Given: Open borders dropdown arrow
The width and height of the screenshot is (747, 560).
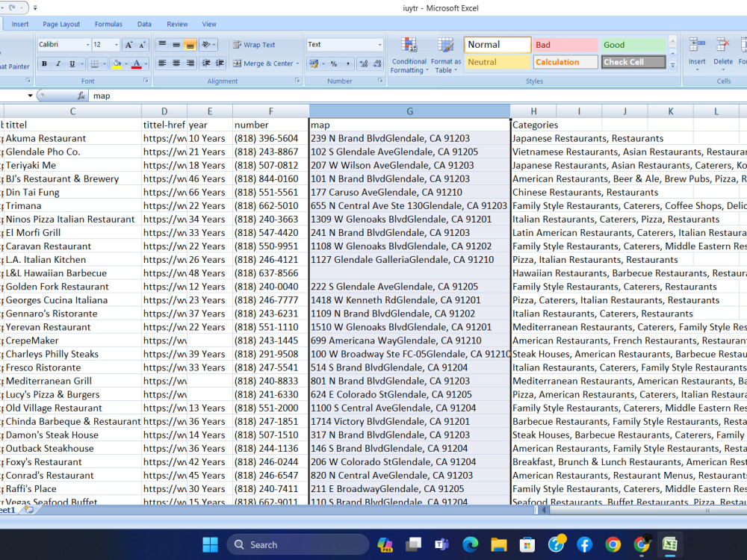Looking at the screenshot, I should pos(104,63).
